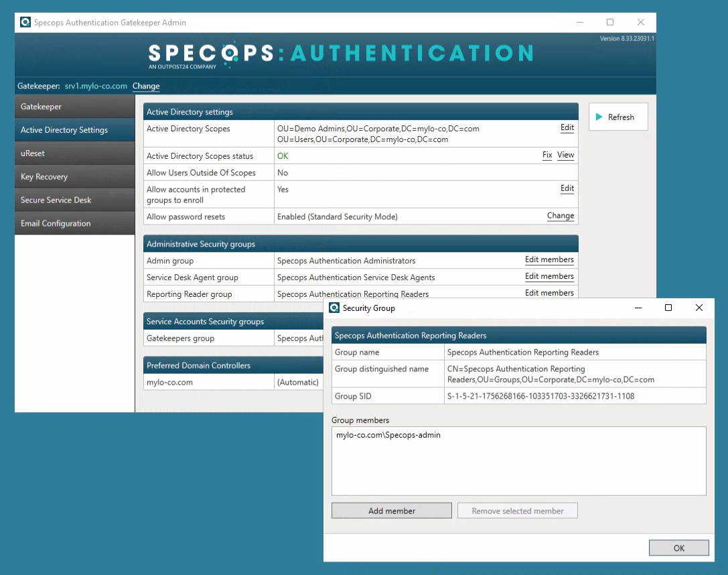Minimize the Gatekeeper Admin main window
Viewport: 728px width, 575px height.
click(580, 22)
